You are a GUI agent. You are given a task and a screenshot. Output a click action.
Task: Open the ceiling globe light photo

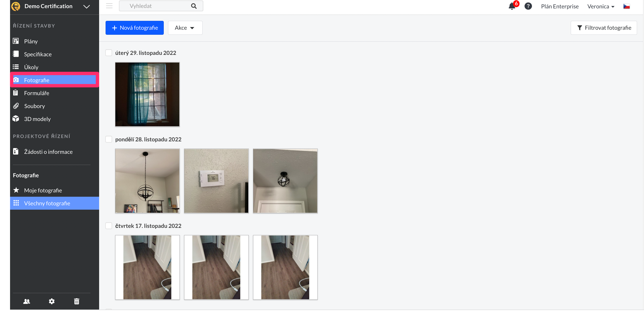click(x=285, y=181)
